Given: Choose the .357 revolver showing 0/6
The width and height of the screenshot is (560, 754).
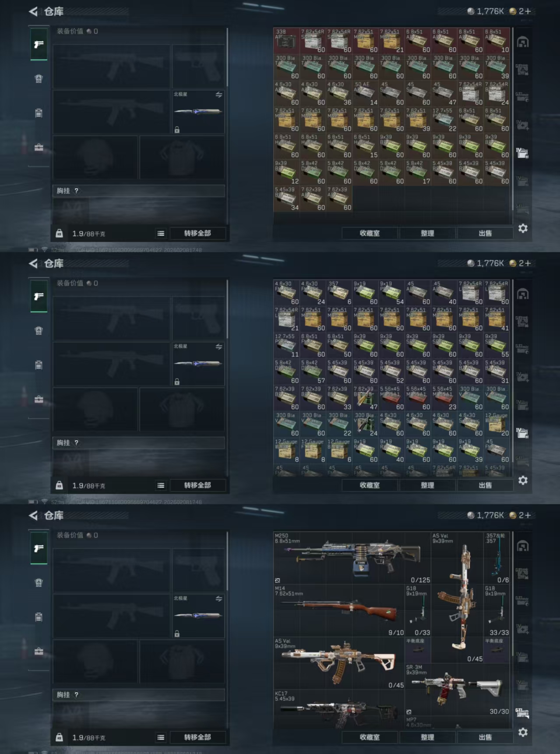Looking at the screenshot, I should tap(497, 558).
